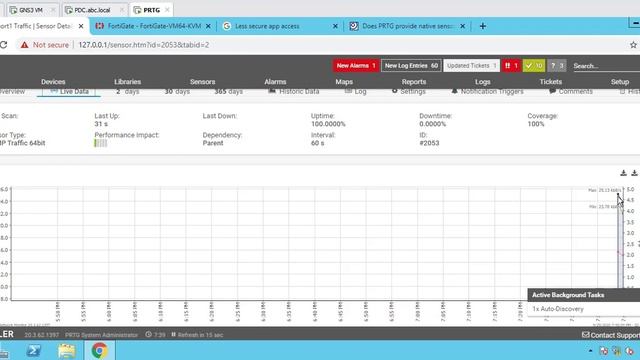Screen dimensions: 640x360
Task: Select the 365 days tab
Action: pyautogui.click(x=229, y=92)
